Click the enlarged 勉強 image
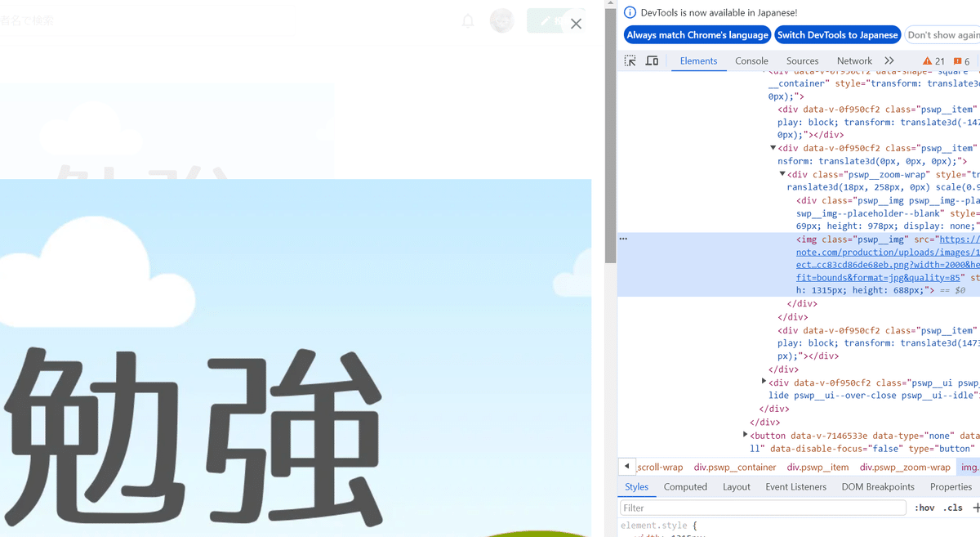980x537 pixels. click(296, 357)
